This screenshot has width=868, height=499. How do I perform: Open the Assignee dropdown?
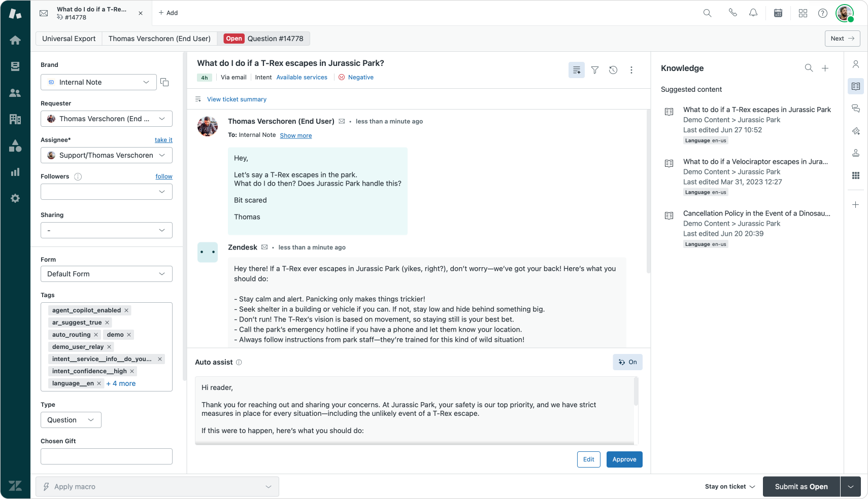point(107,155)
